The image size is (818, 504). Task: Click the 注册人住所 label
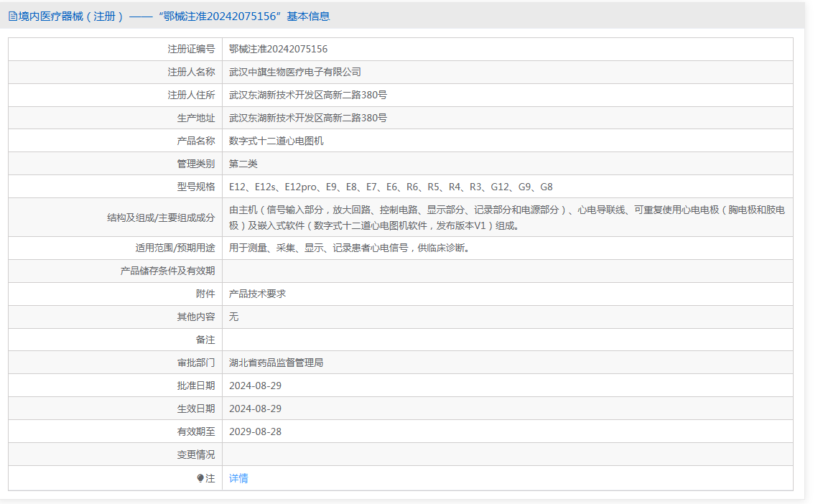click(x=191, y=95)
